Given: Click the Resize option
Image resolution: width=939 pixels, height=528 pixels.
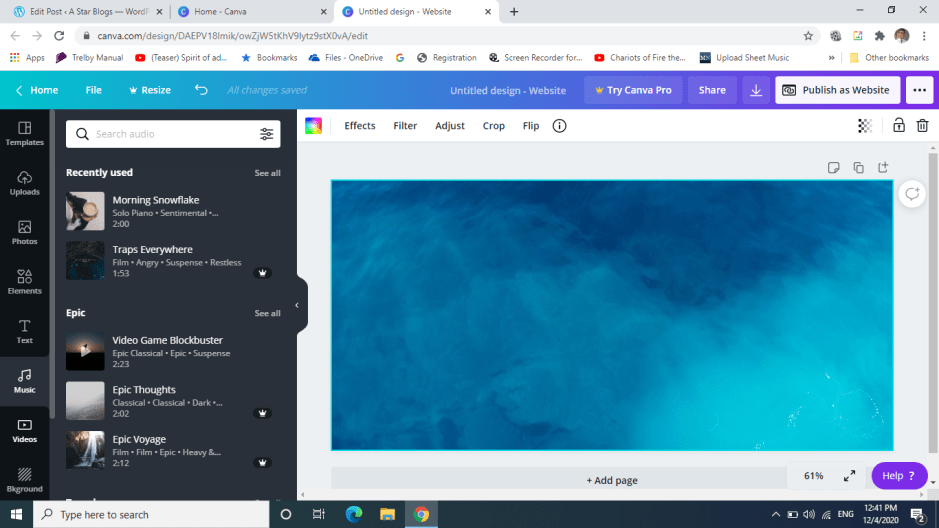Looking at the screenshot, I should (150, 90).
